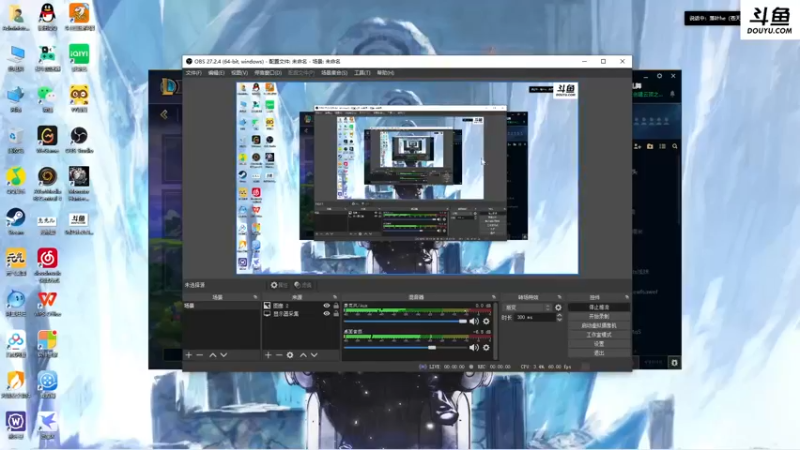Screen dimensions: 800x450
Task: Click the 时长 300 ms duration field
Action: pyautogui.click(x=534, y=317)
